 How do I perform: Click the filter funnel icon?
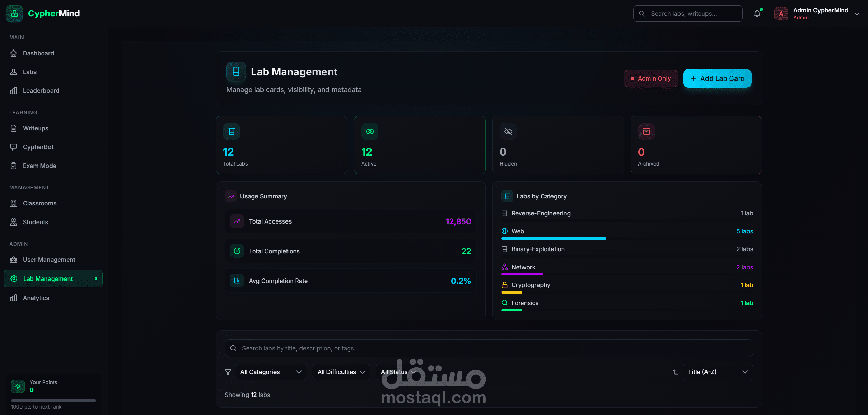point(228,372)
